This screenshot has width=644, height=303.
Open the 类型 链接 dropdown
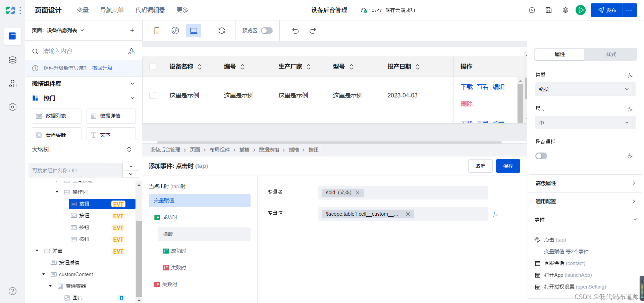585,89
